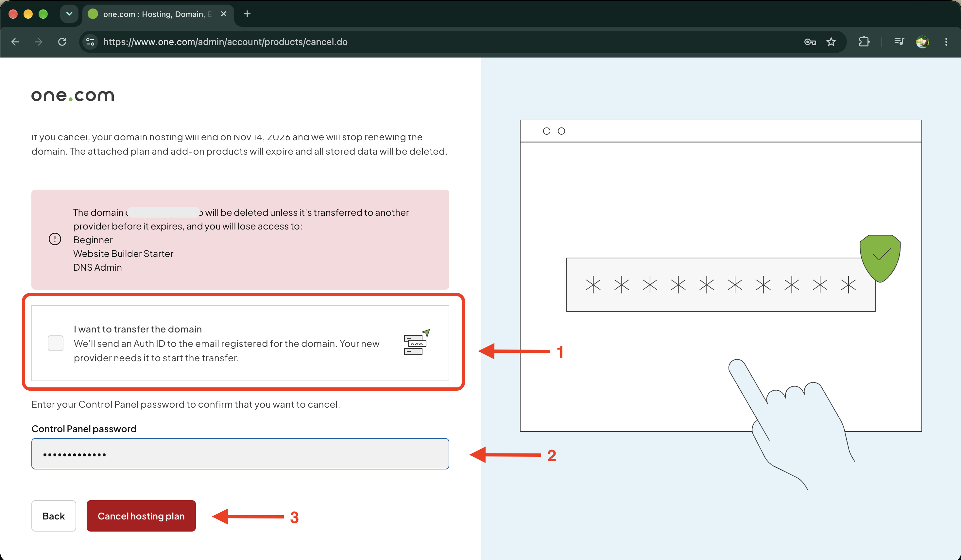Open the saved passwords key icon
961x560 pixels.
(x=810, y=42)
